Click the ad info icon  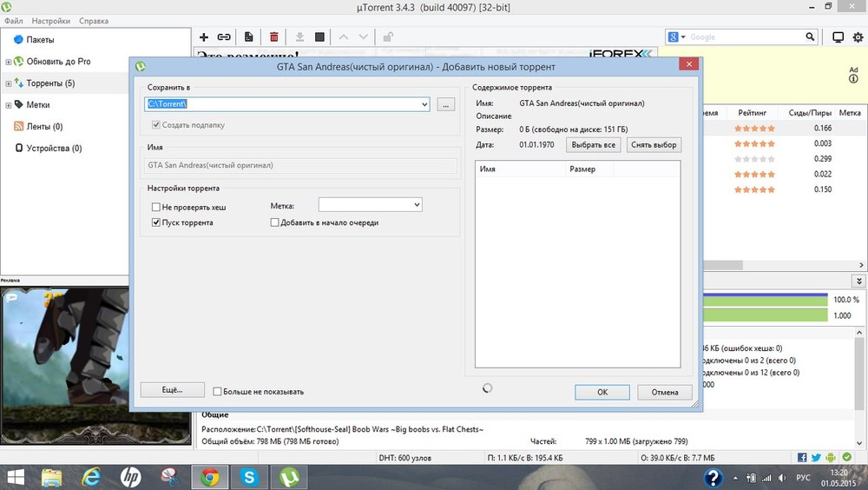pyautogui.click(x=853, y=79)
